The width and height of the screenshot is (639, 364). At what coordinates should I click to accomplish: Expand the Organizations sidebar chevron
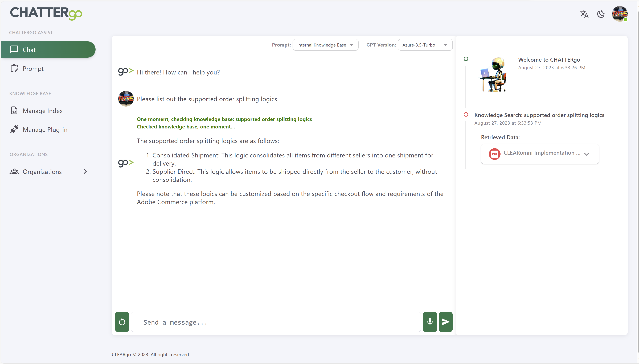[85, 171]
